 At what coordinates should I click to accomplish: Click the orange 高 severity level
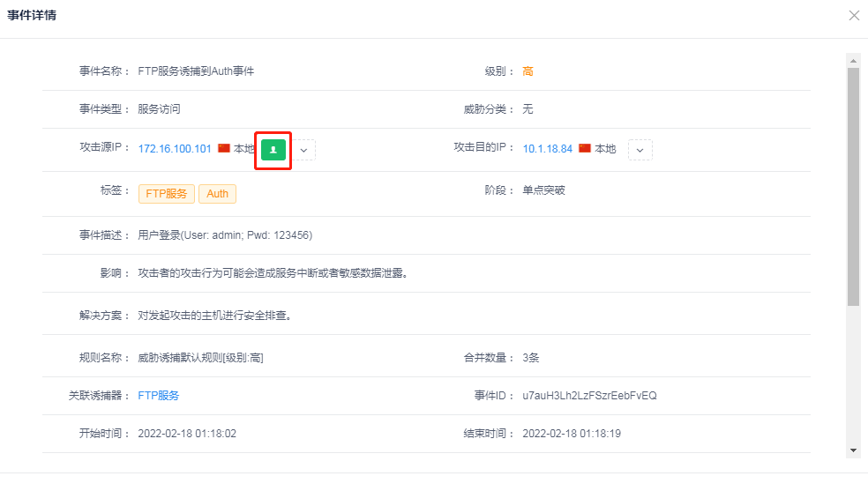coord(528,71)
